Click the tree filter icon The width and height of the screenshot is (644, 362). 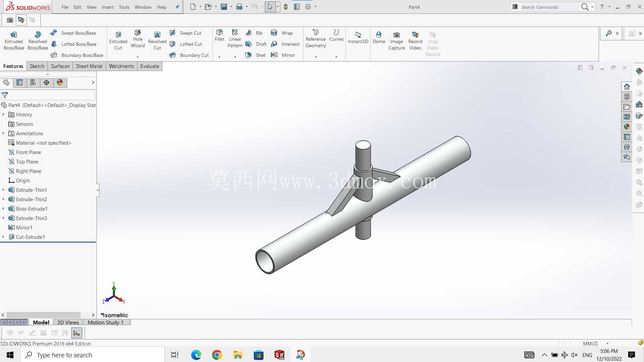[5, 95]
